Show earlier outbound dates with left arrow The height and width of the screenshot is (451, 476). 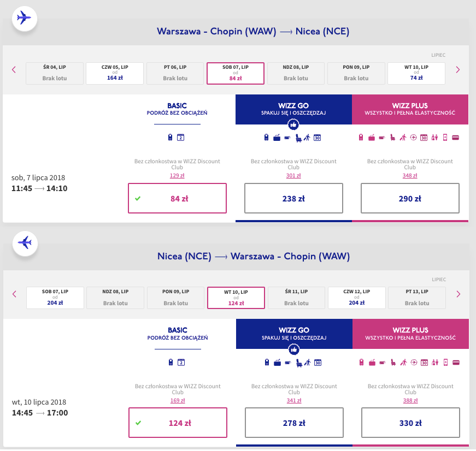14,70
